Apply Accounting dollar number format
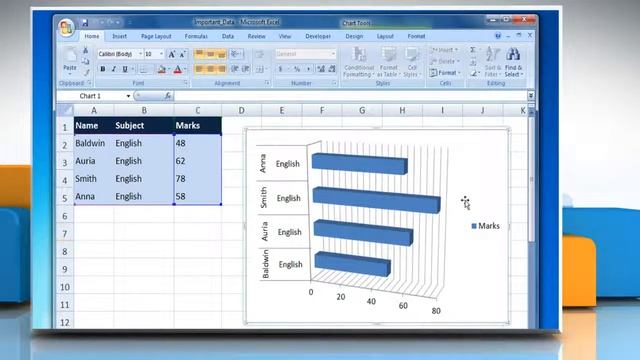640x360 pixels. tap(280, 69)
